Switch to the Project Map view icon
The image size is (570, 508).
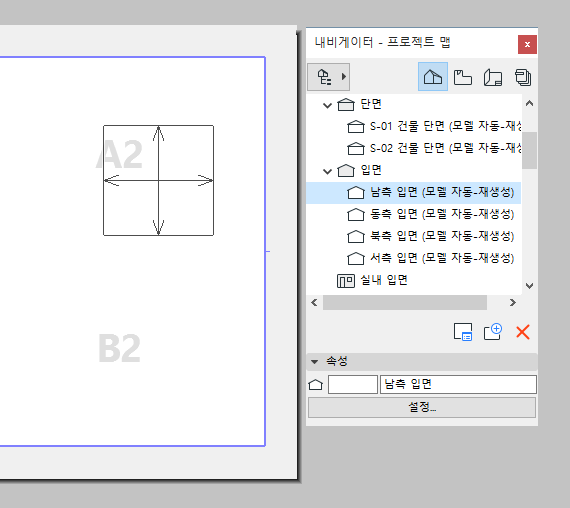pyautogui.click(x=433, y=77)
